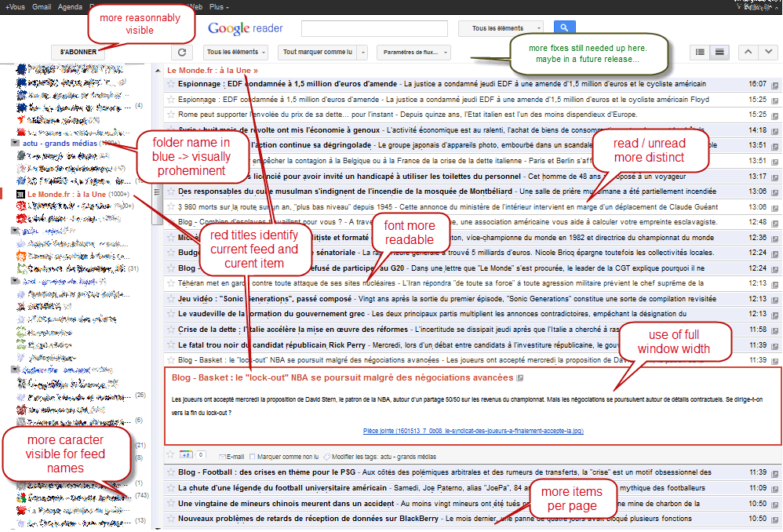The image size is (783, 532).
Task: Select Le Monde.fr feed in sidebar
Action: click(x=67, y=195)
